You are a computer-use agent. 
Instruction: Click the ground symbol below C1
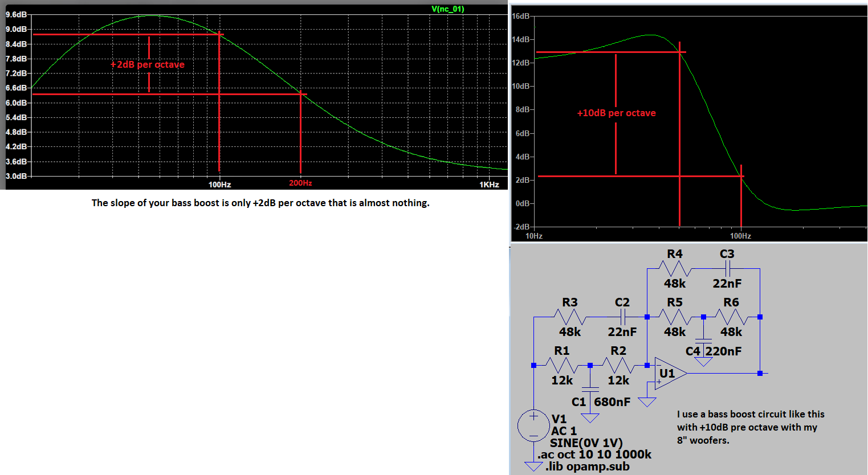pos(590,418)
